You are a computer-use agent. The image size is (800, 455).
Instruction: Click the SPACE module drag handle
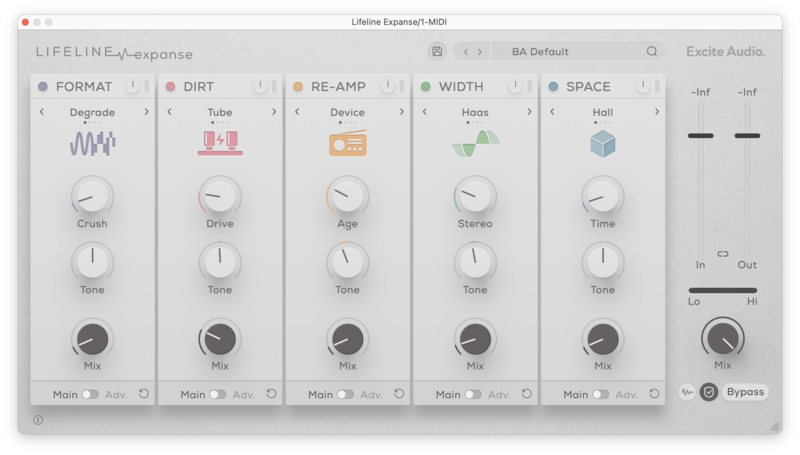tap(657, 87)
